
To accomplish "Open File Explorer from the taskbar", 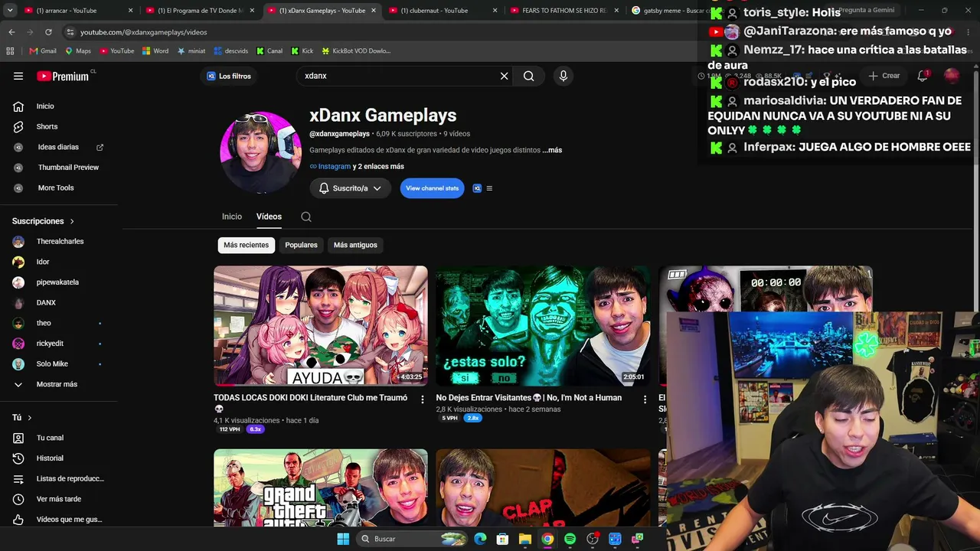I will pos(525,539).
